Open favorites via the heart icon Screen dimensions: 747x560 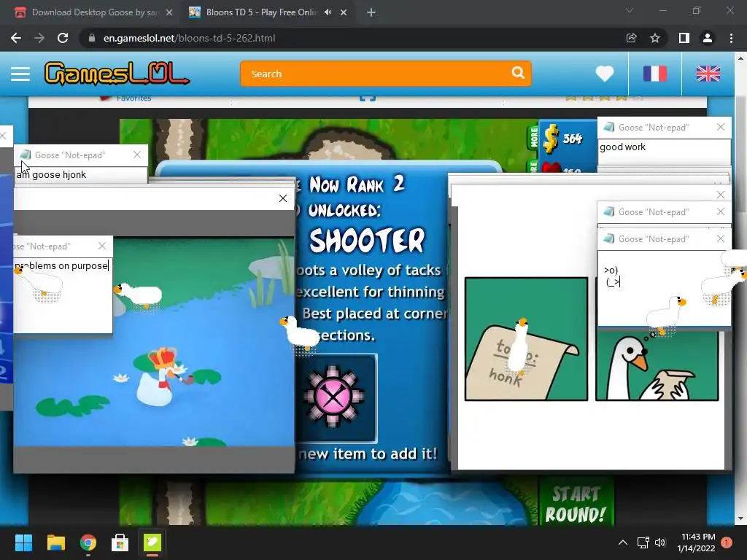point(605,74)
